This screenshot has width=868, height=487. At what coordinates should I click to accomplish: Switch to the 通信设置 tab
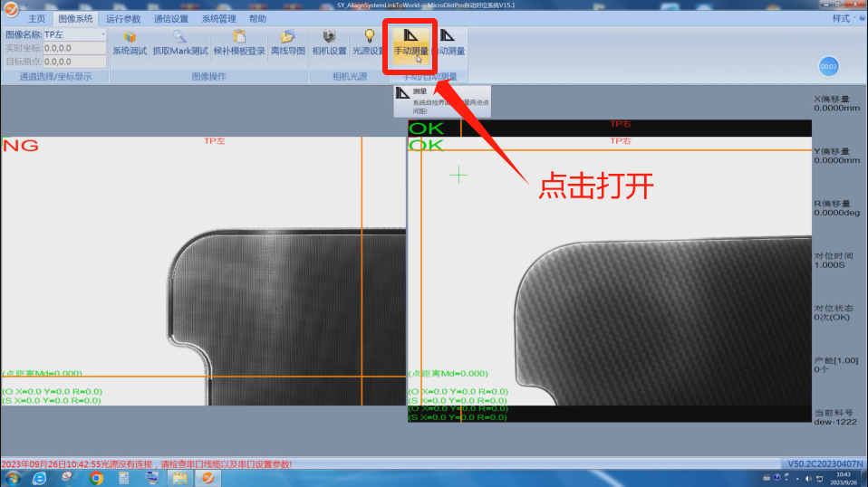point(171,18)
